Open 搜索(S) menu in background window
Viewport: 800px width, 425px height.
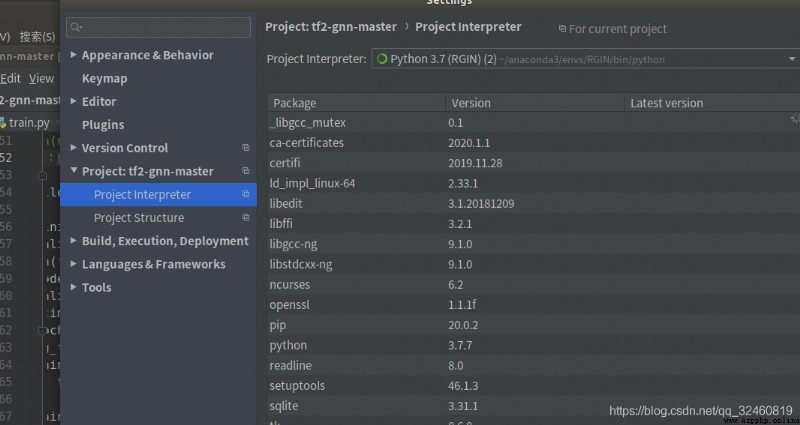pyautogui.click(x=37, y=37)
